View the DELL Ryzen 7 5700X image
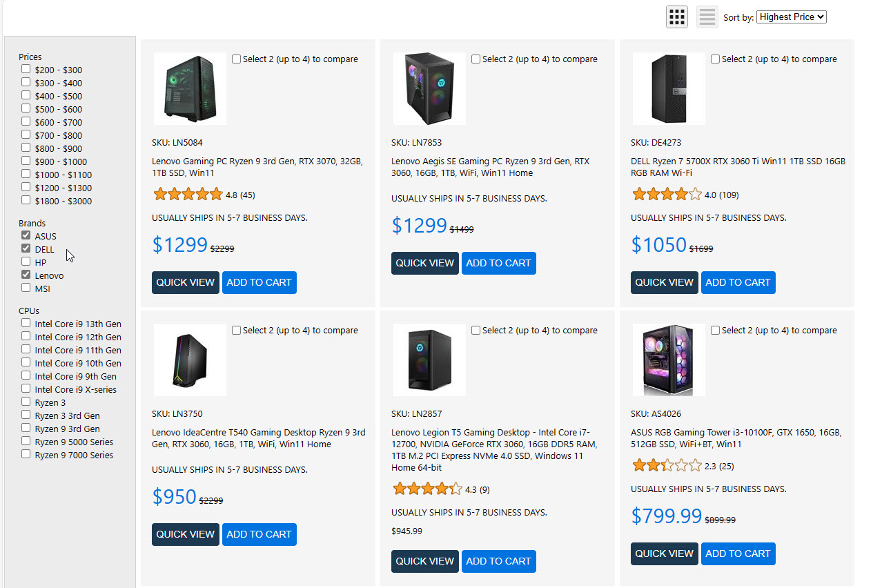Viewport: 882px width, 588px height. [669, 88]
